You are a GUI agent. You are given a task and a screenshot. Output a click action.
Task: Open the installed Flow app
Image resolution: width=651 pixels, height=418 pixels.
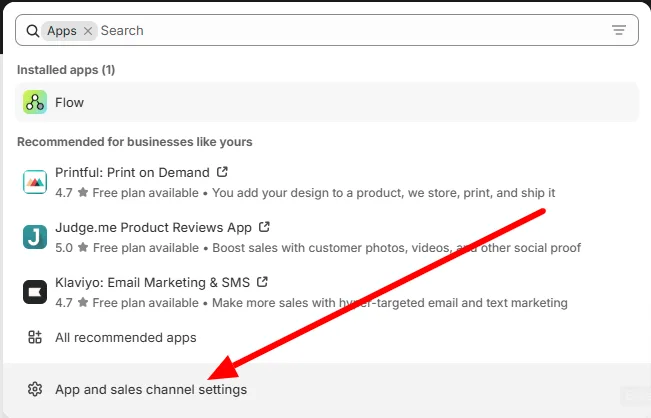[x=327, y=102]
